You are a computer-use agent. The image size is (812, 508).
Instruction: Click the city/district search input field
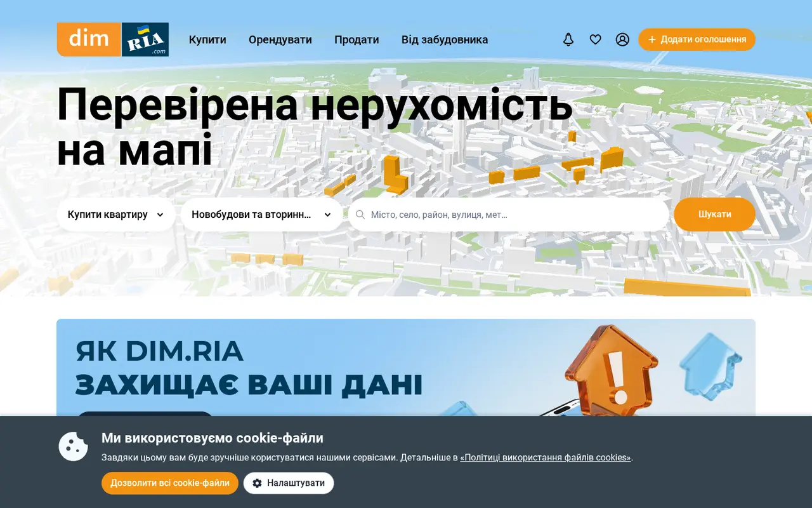(x=508, y=215)
